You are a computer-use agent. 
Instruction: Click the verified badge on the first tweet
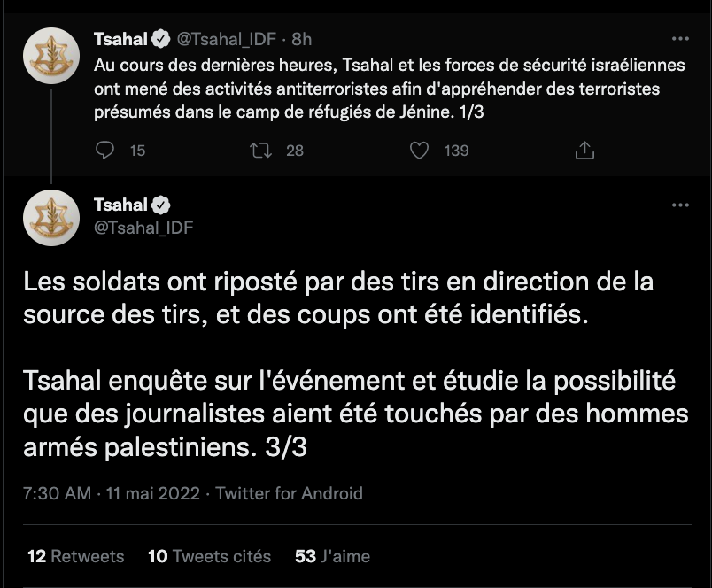pos(160,39)
